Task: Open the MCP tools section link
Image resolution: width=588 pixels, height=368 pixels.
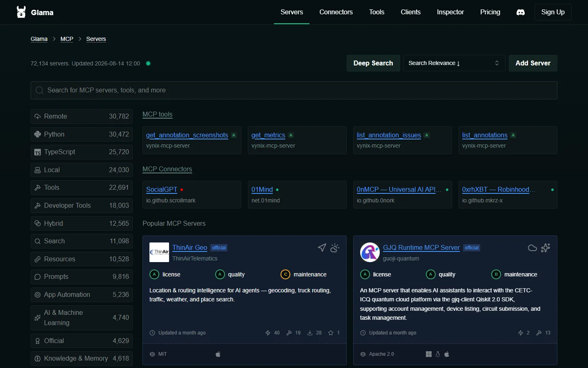Action: coord(158,114)
